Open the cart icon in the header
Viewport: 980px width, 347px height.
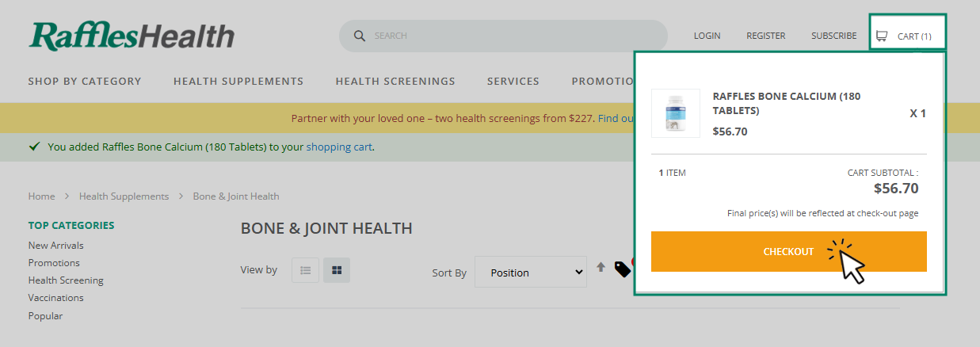[882, 36]
